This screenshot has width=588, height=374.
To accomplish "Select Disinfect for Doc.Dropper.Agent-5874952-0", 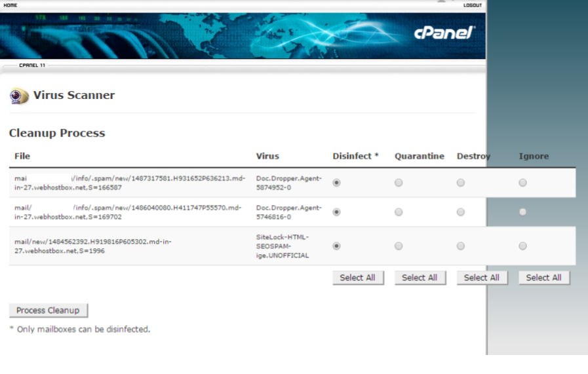I will point(336,183).
